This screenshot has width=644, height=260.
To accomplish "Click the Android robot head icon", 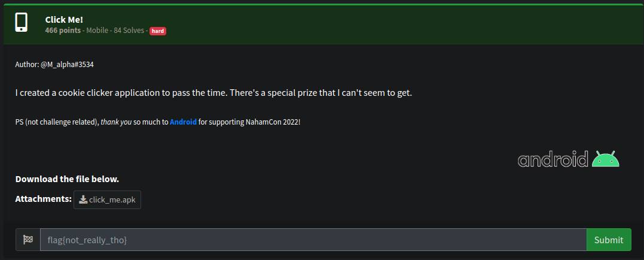I will [605, 159].
